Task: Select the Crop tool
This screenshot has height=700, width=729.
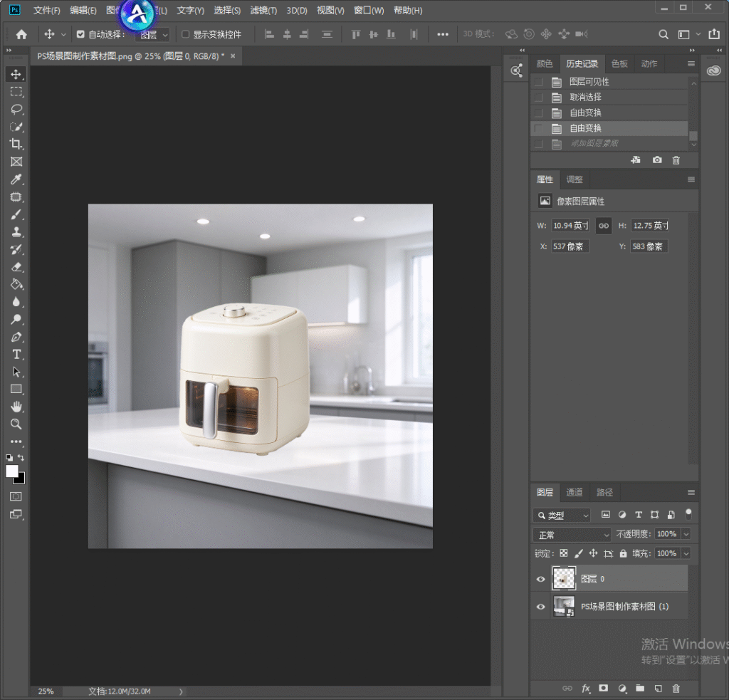Action: coord(16,144)
